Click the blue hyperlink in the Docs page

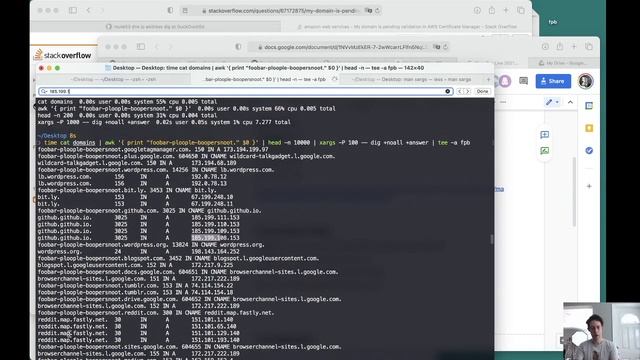tap(499, 189)
